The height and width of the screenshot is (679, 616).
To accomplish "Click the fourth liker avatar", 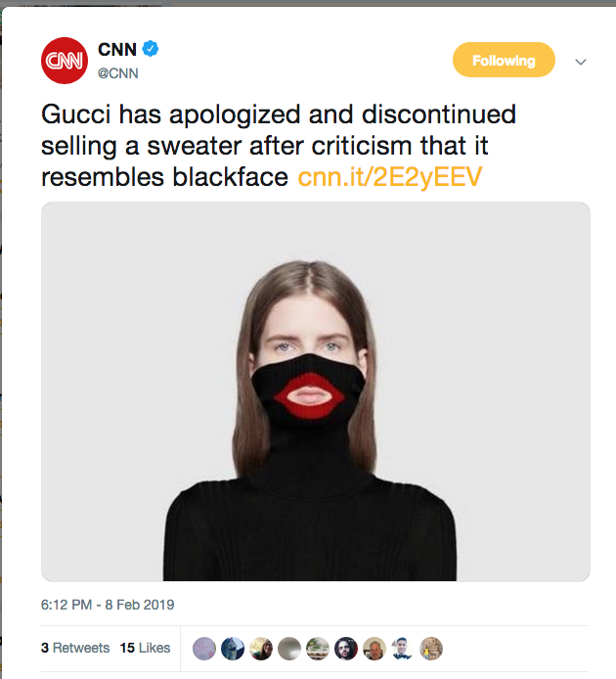I will 289,648.
